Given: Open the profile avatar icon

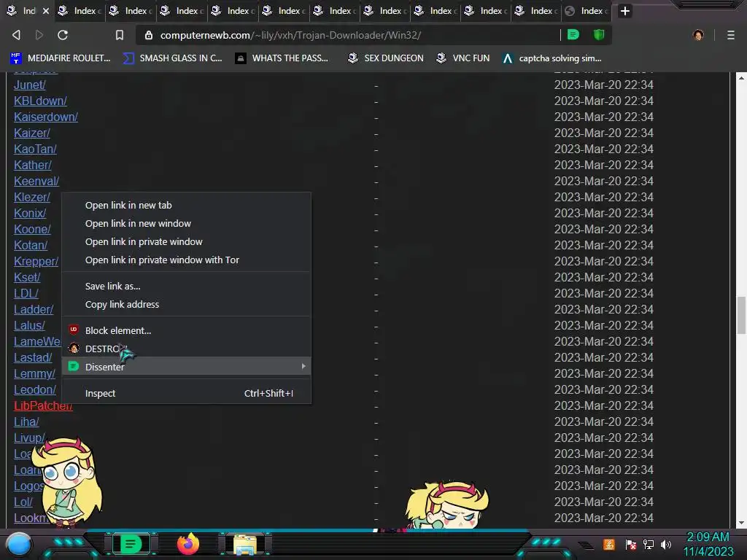Looking at the screenshot, I should (698, 35).
